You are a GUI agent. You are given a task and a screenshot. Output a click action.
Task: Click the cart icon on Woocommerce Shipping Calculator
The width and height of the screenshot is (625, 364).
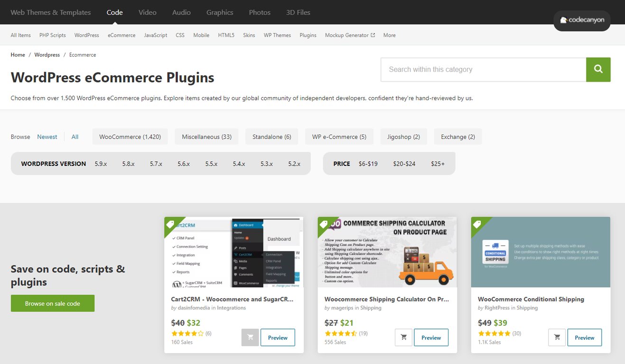(403, 337)
